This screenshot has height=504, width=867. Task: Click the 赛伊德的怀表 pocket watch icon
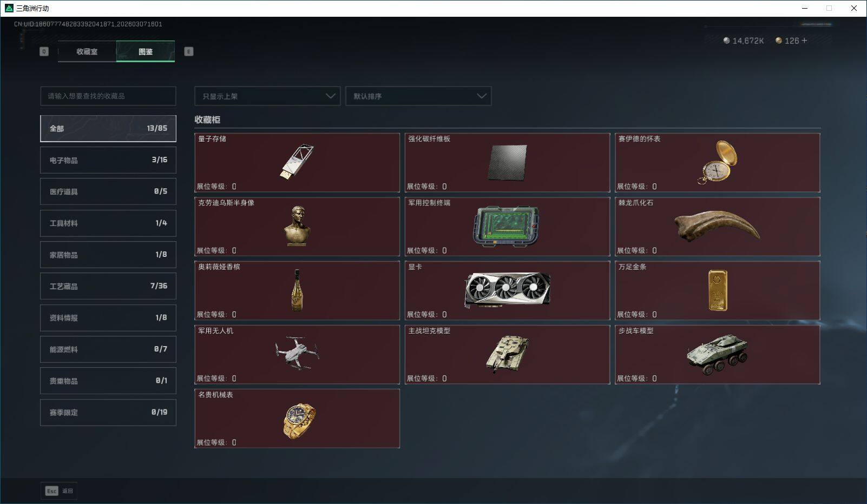point(717,162)
